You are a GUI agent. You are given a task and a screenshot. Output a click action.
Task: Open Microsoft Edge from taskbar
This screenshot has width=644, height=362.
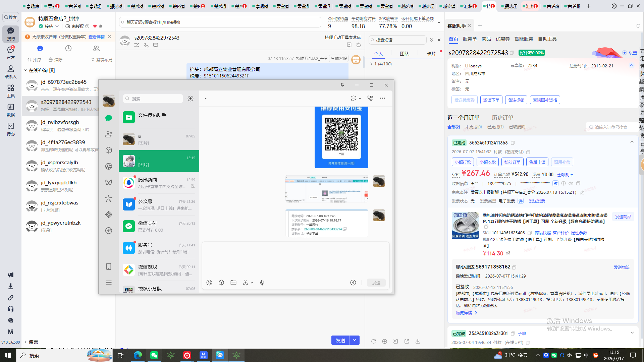[x=138, y=355]
